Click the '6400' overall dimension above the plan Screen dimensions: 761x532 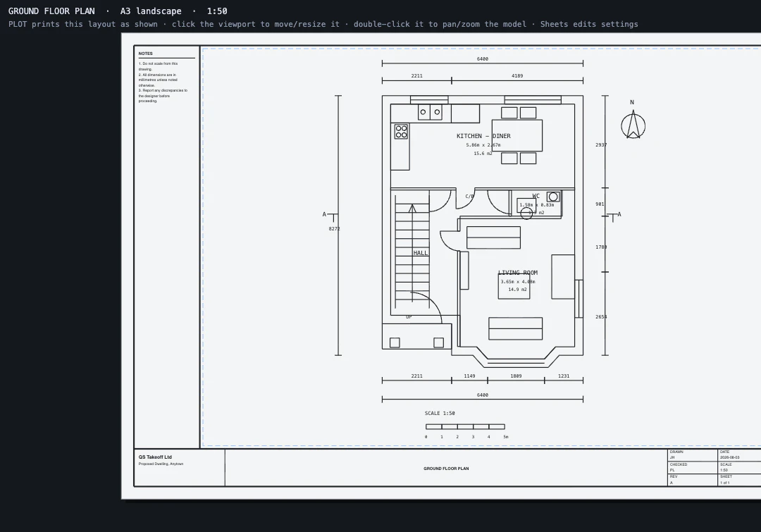(x=483, y=58)
